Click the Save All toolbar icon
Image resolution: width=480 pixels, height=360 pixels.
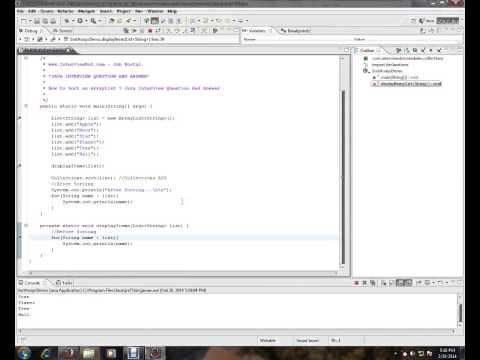tap(45, 21)
